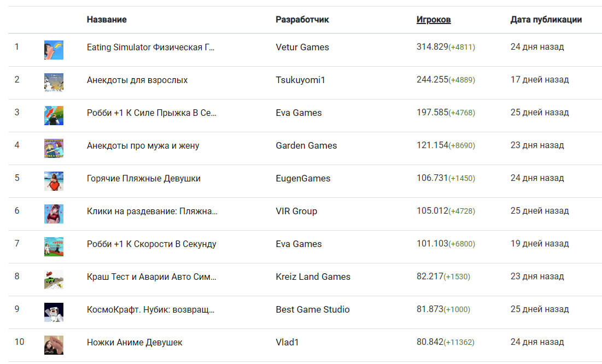Click the КосмоКрафт Нубик game icon
The image size is (602, 364).
[54, 312]
